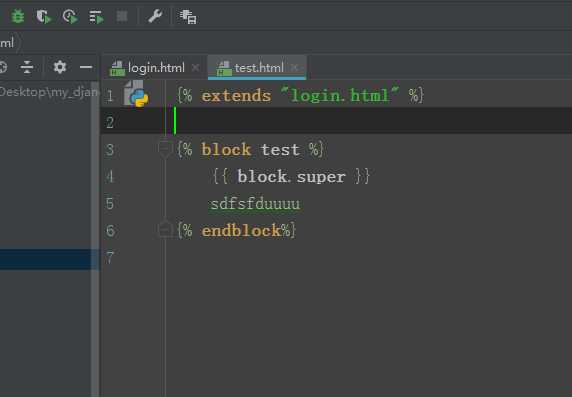
Task: Click the Project Structure icon beside wrench
Action: [188, 17]
